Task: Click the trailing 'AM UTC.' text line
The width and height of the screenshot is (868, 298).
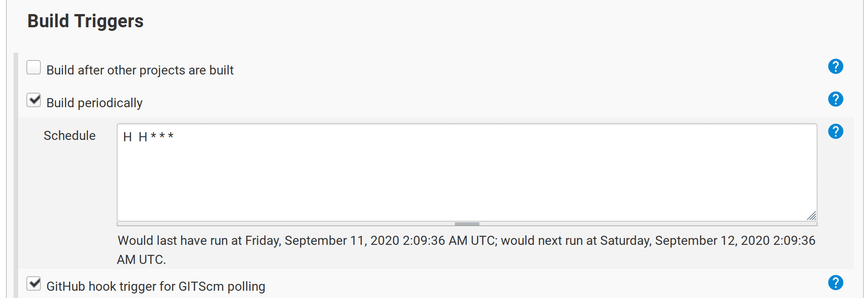Action: click(141, 260)
